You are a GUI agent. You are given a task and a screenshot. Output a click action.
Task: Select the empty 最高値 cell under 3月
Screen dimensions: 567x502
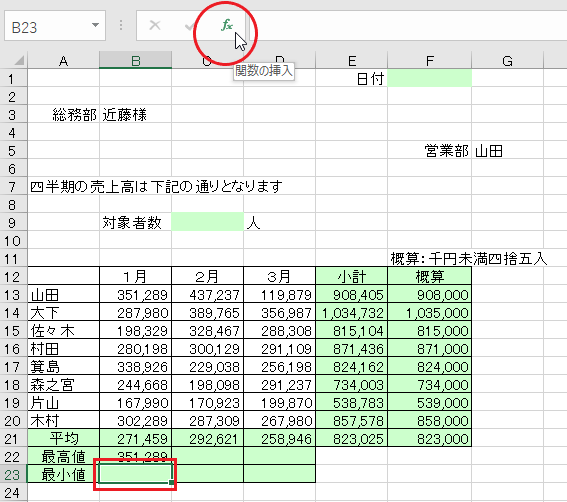pos(280,456)
